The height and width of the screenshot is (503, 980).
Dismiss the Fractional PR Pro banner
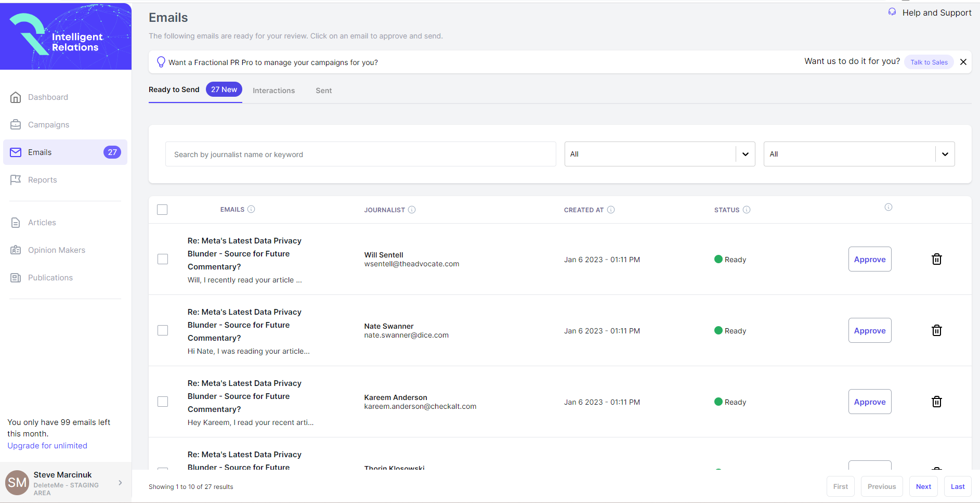click(963, 62)
